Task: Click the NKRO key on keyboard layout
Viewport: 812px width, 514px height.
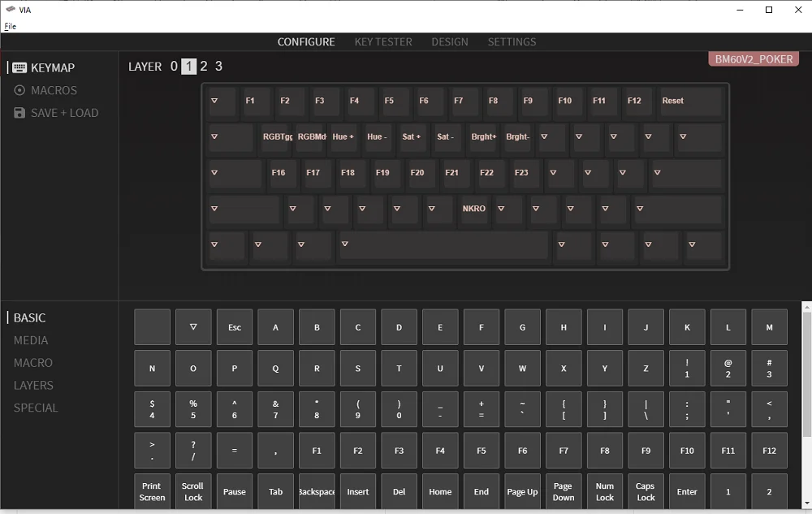Action: coord(474,209)
